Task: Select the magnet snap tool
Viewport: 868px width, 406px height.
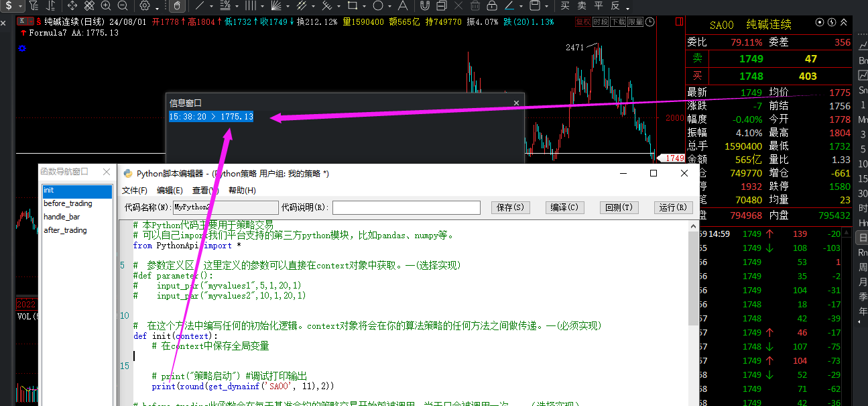Action: coord(424,6)
